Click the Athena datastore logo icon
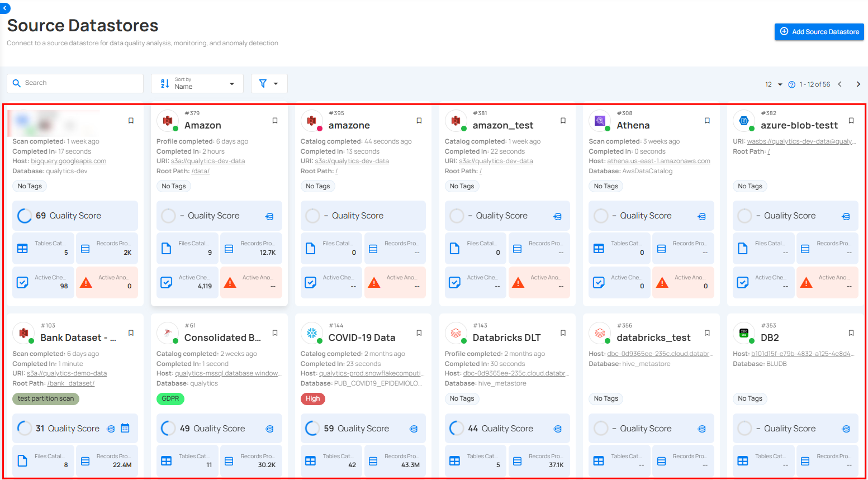The width and height of the screenshot is (868, 480). tap(600, 120)
